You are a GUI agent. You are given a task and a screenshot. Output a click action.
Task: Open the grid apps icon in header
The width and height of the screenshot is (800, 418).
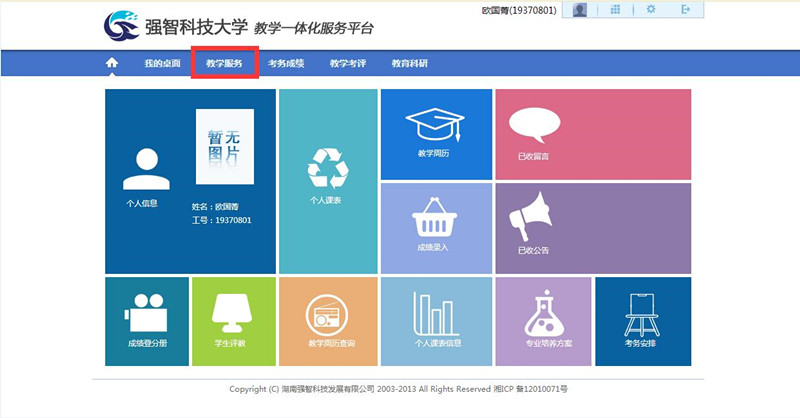[x=615, y=9]
